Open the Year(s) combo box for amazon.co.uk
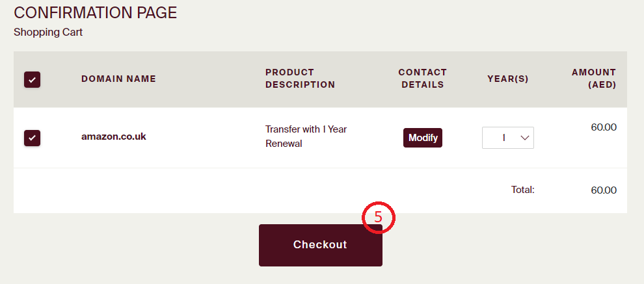The height and width of the screenshot is (284, 644). [x=507, y=138]
